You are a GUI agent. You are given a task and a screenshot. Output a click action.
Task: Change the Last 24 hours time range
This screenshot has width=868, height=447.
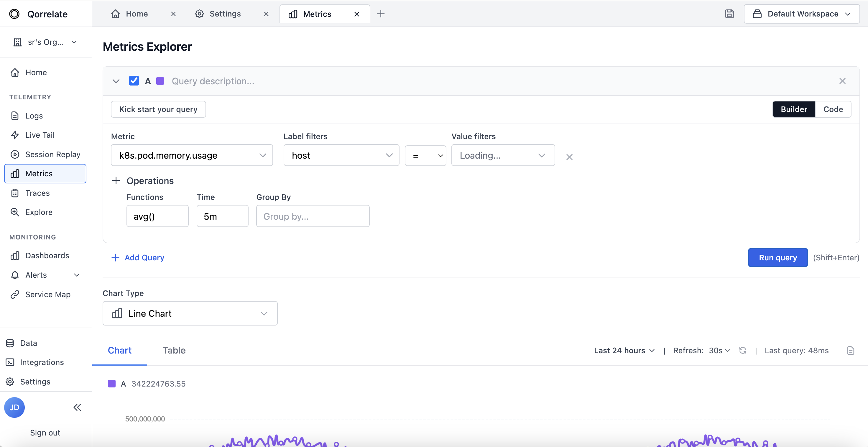pyautogui.click(x=624, y=350)
